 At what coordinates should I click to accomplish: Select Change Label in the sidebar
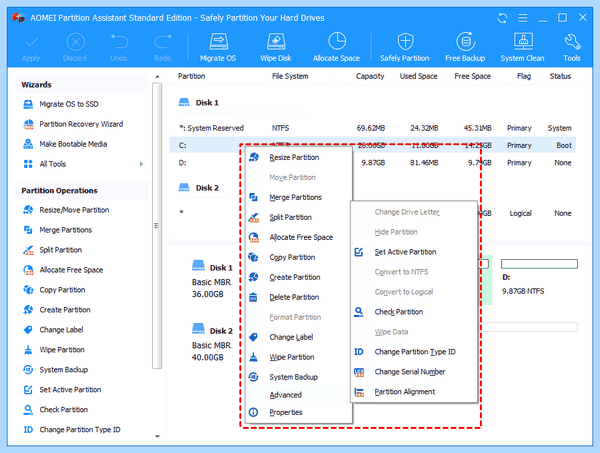[x=54, y=330]
